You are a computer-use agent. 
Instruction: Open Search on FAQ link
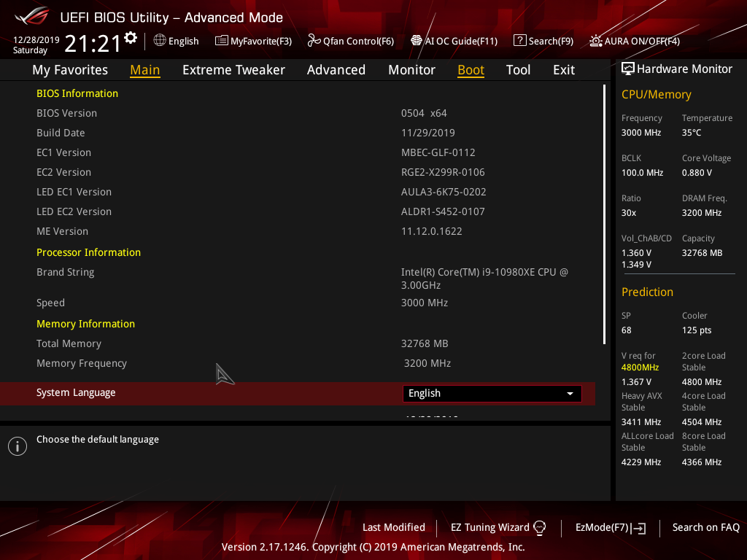[x=705, y=528]
